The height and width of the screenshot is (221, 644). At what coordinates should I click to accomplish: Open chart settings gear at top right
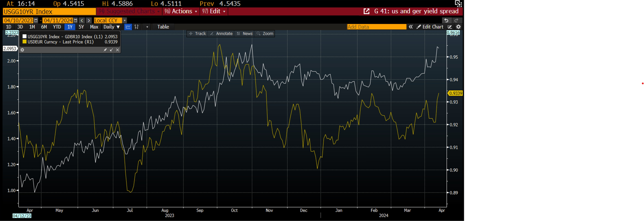[x=458, y=27]
